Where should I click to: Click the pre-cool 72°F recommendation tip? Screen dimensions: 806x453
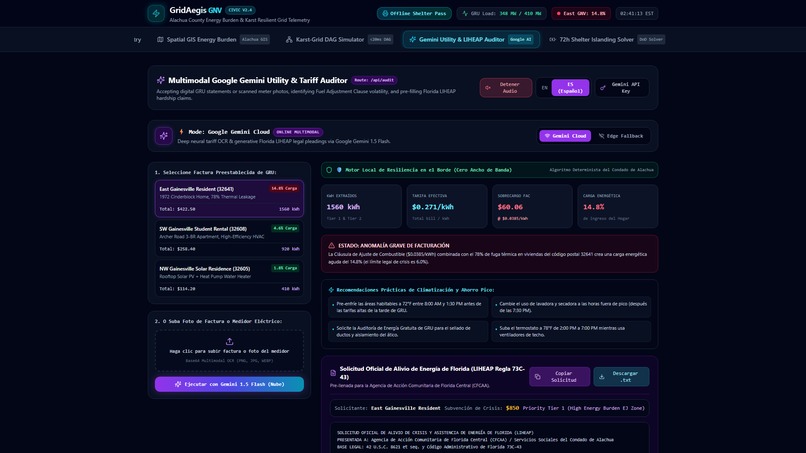pos(408,307)
